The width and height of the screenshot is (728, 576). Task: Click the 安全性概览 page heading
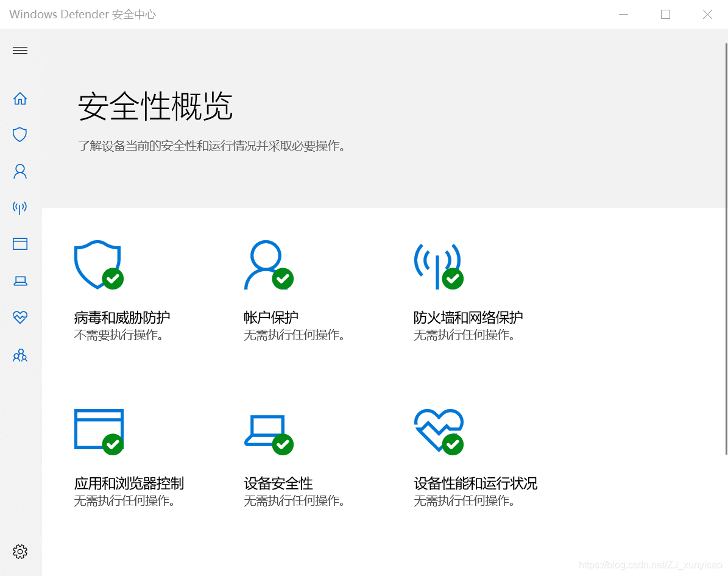click(x=155, y=107)
